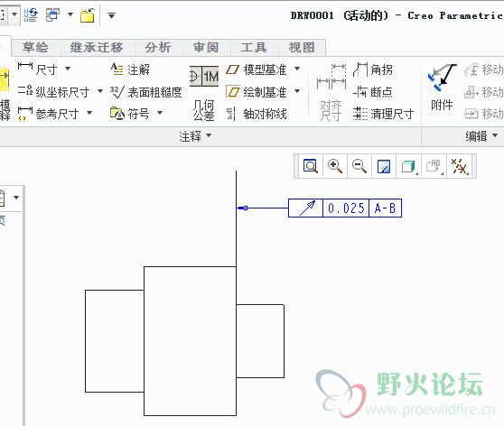Open the dropdown arrow in the left panel
This screenshot has height=426, width=504.
pyautogui.click(x=16, y=198)
